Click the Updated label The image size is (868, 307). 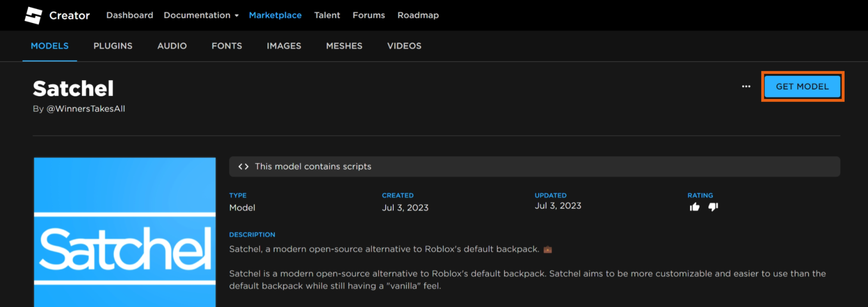click(550, 195)
